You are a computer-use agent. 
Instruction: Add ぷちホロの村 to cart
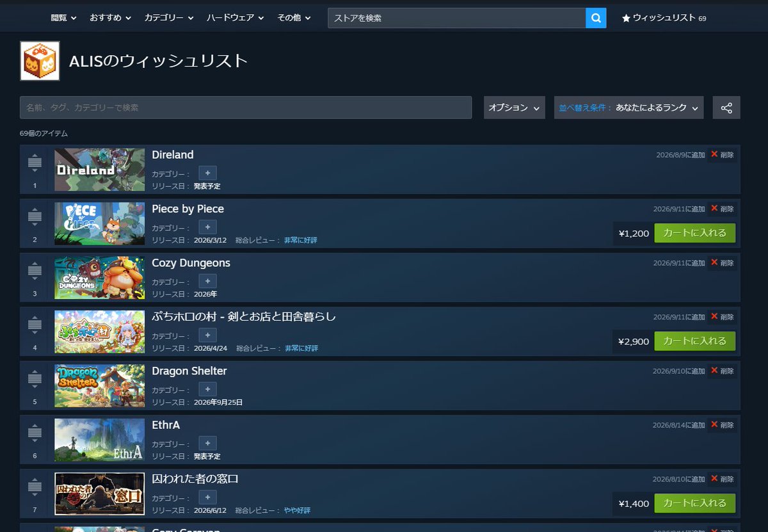694,341
